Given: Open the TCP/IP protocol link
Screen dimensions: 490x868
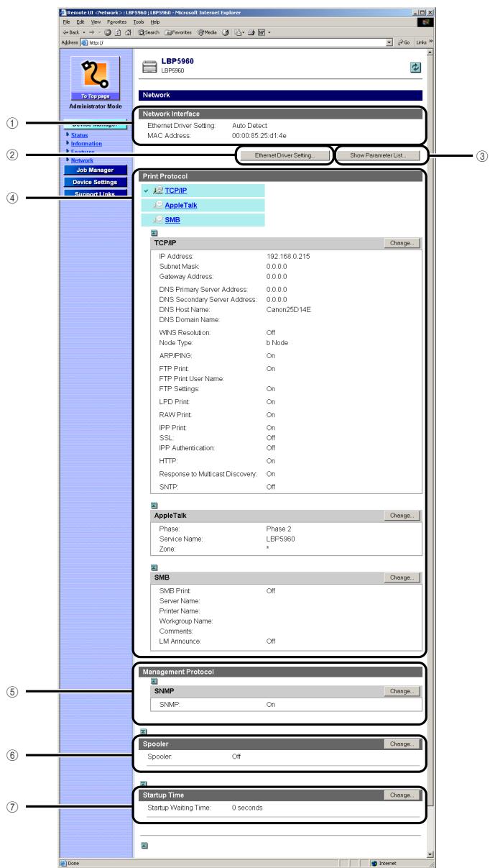Looking at the screenshot, I should 175,190.
